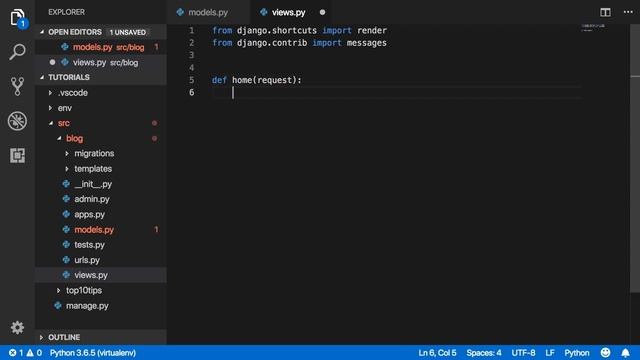The image size is (640, 360).
Task: Select views.py in the blog folder
Action: tap(91, 275)
